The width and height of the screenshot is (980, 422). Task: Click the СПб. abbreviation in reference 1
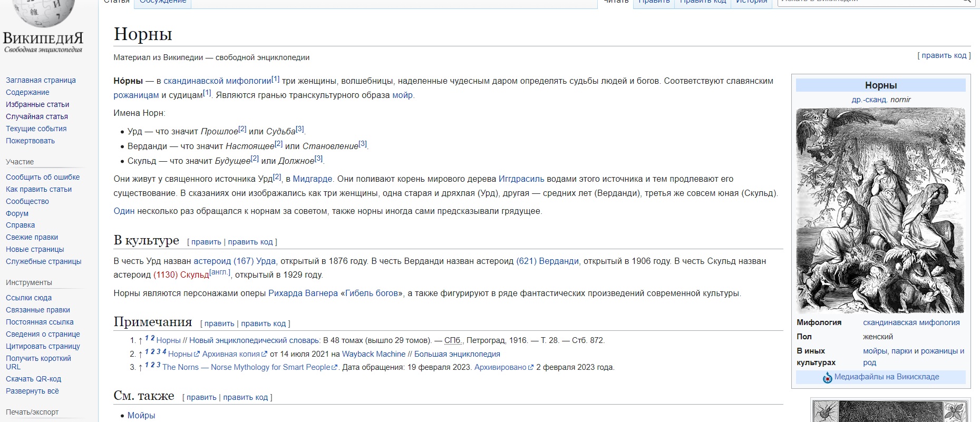[454, 340]
